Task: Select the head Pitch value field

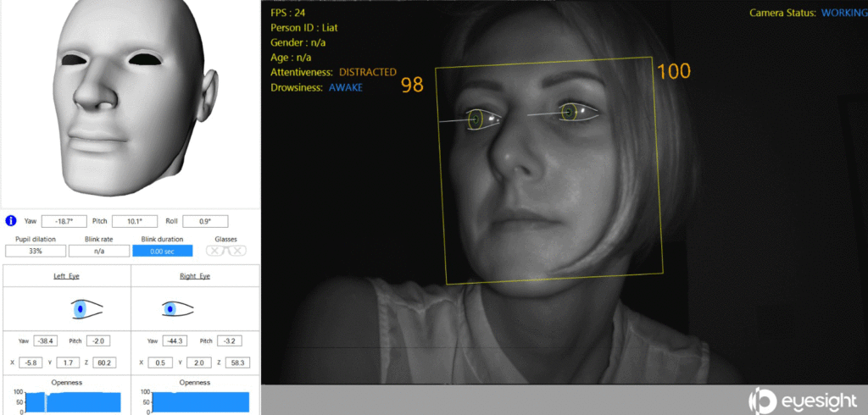Action: click(135, 221)
